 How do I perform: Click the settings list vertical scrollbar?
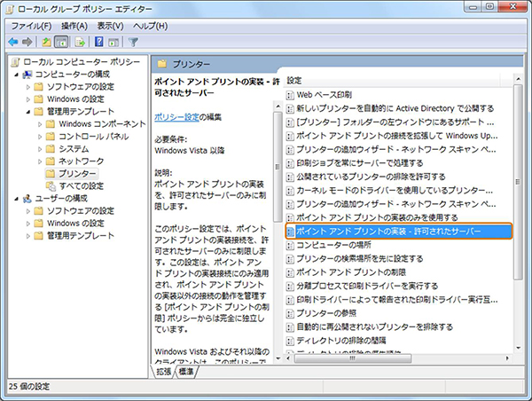tap(517, 222)
